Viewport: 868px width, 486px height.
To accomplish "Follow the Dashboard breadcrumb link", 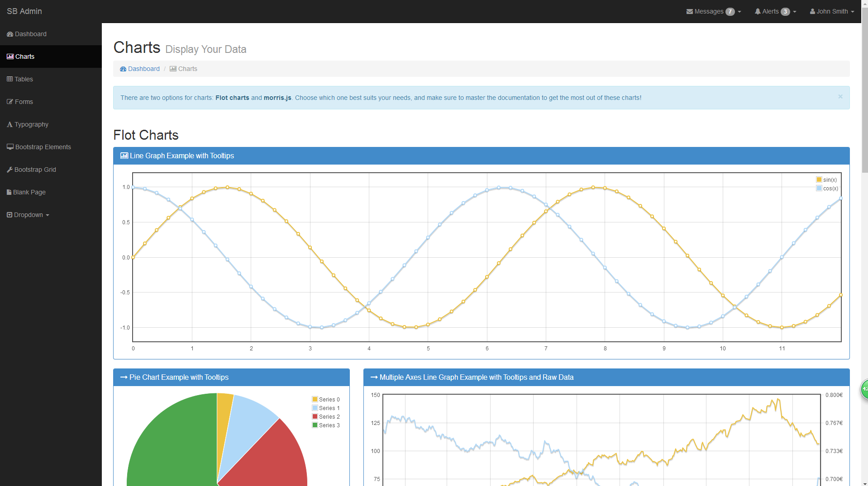I will click(140, 69).
